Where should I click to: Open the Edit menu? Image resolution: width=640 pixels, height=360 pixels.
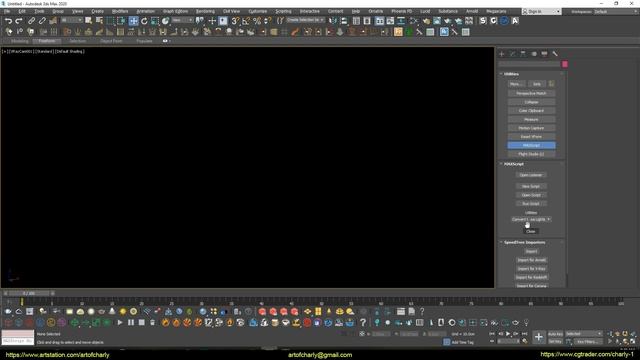click(x=22, y=11)
